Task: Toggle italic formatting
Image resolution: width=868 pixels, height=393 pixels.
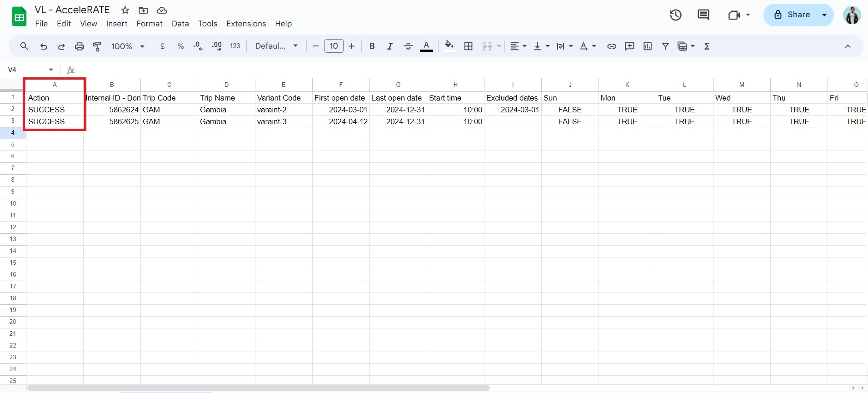Action: pos(389,46)
